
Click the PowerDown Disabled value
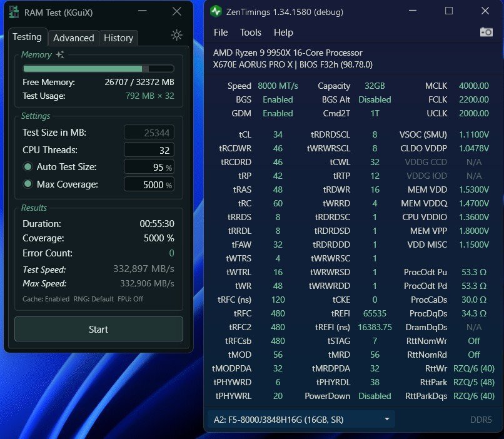375,396
